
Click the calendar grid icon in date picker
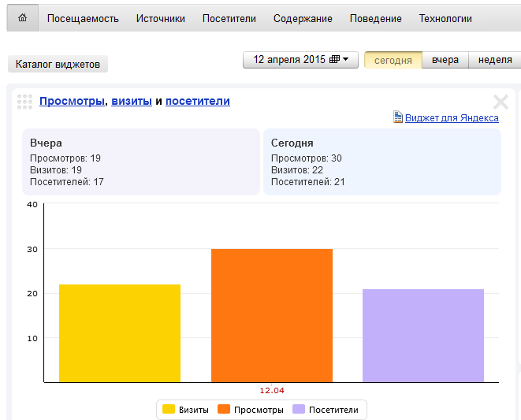pyautogui.click(x=334, y=60)
